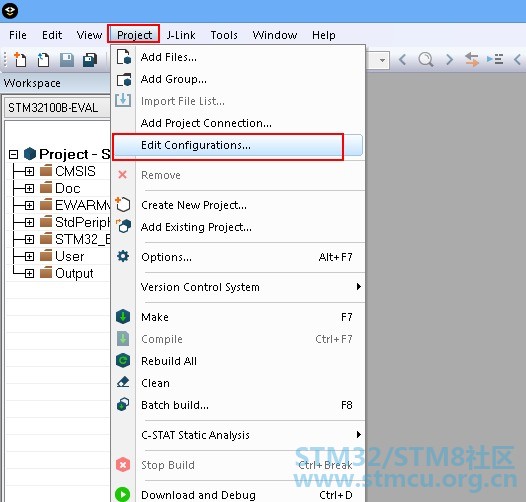Open C-STAT Static Analysis submenu

(238, 435)
